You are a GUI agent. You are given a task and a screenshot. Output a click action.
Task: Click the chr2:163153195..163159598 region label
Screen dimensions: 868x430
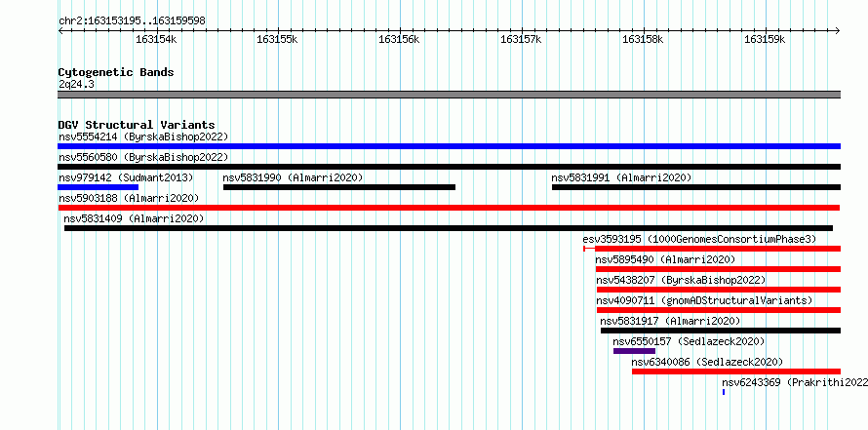(x=132, y=20)
